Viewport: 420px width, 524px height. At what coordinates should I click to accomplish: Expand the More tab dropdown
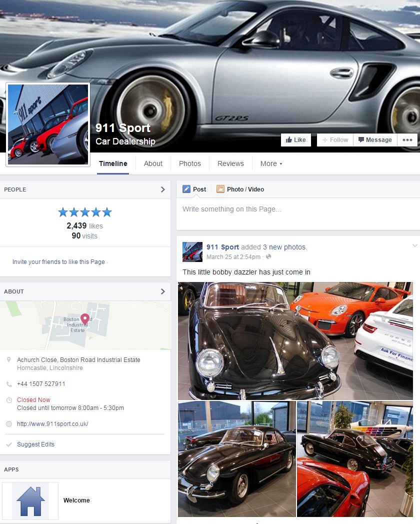[271, 164]
